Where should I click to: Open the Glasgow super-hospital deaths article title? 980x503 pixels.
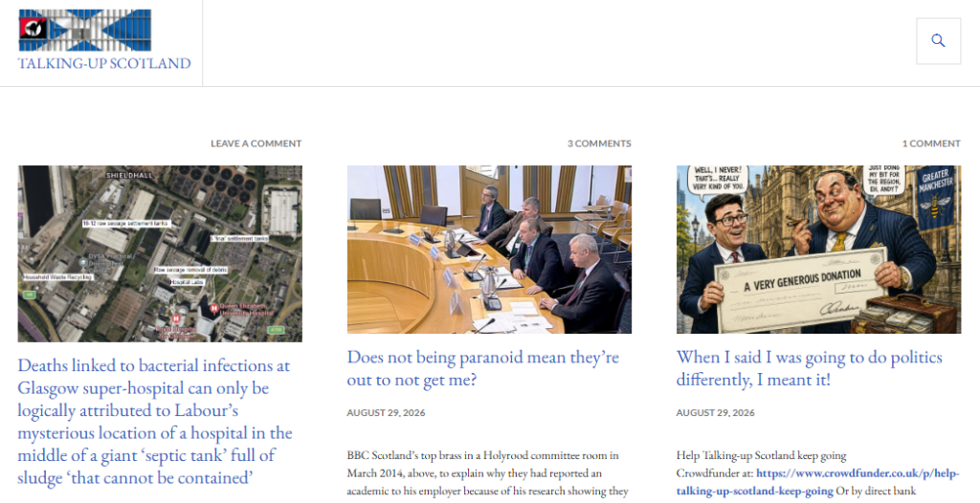tap(155, 421)
